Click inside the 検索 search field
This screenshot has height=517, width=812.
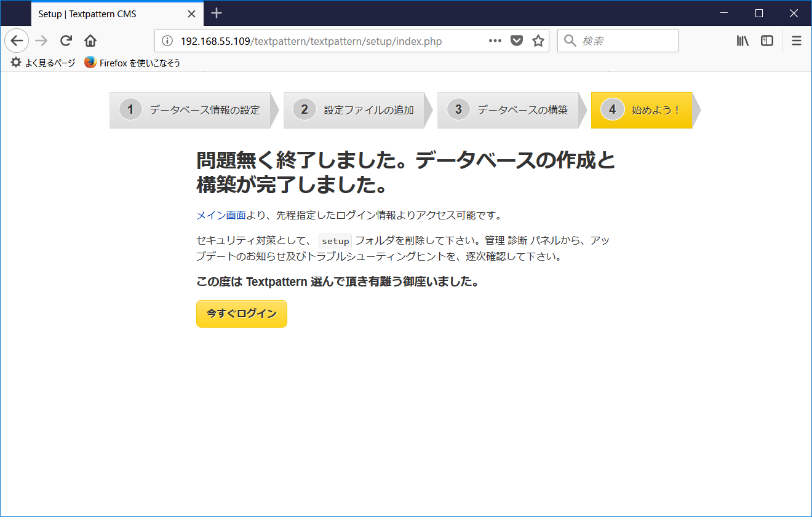click(x=615, y=41)
